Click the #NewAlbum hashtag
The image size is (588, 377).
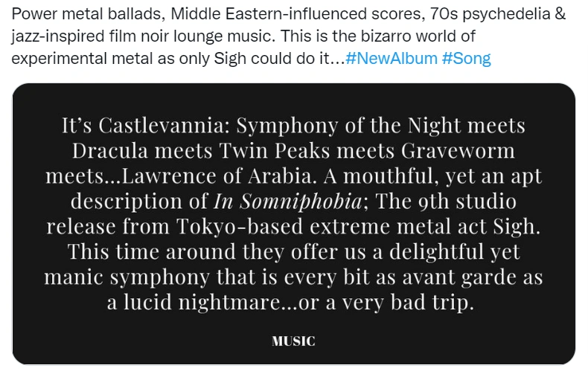[x=392, y=59]
